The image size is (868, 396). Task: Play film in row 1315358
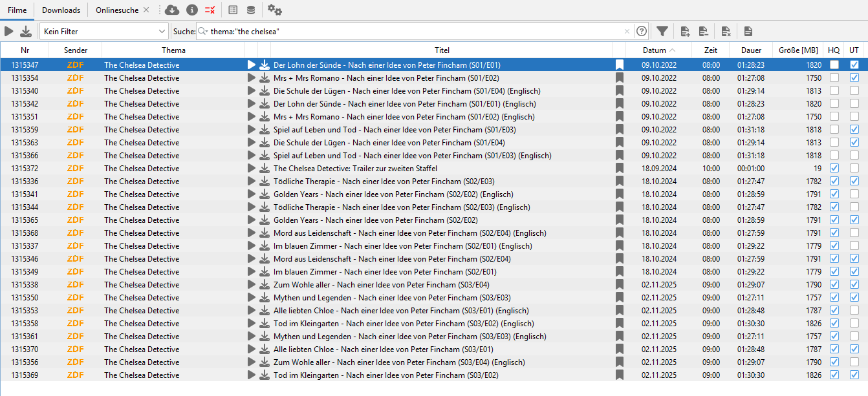[x=252, y=323]
